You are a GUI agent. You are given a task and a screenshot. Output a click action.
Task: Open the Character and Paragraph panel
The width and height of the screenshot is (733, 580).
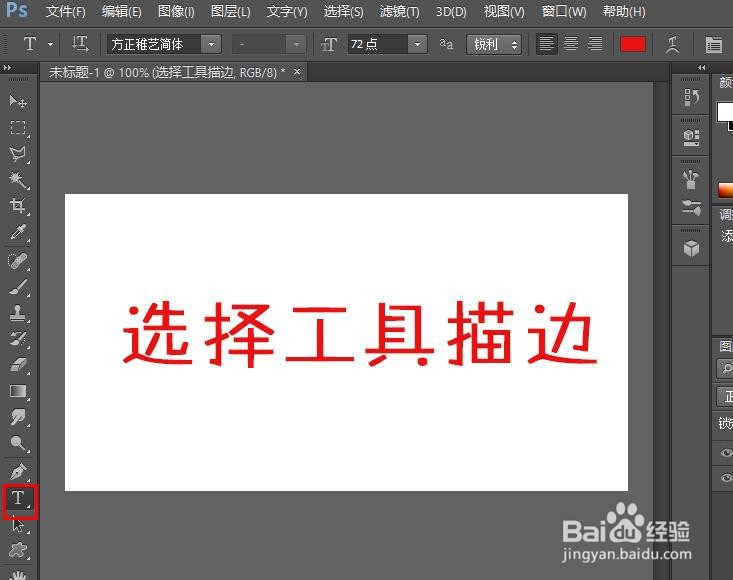[x=713, y=44]
